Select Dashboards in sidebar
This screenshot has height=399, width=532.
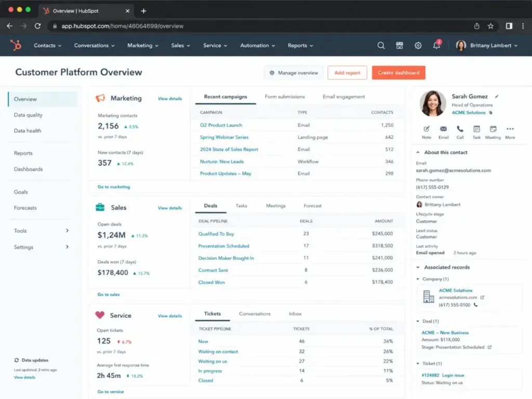click(28, 169)
